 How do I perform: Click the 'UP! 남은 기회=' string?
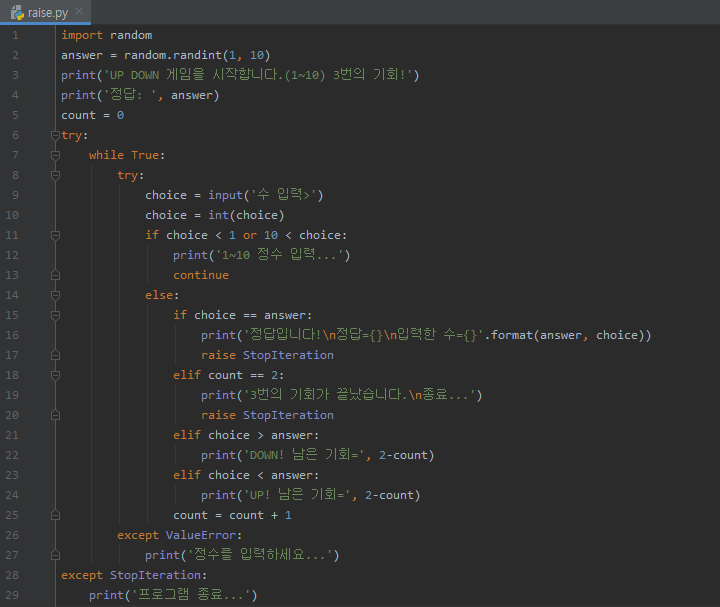(297, 495)
